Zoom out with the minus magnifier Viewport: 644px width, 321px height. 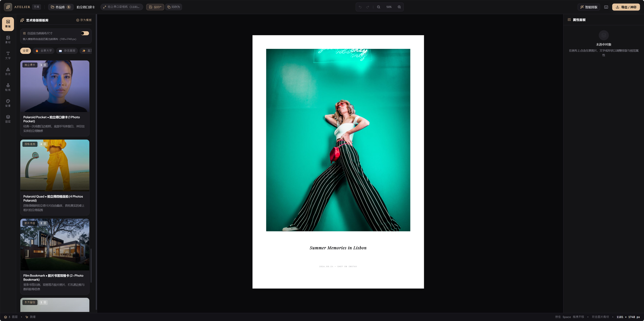(x=379, y=7)
